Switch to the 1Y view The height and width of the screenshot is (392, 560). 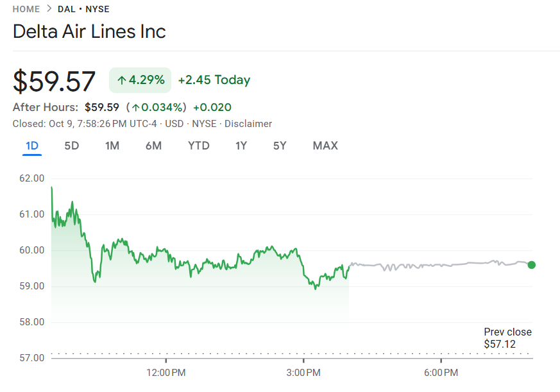point(241,146)
